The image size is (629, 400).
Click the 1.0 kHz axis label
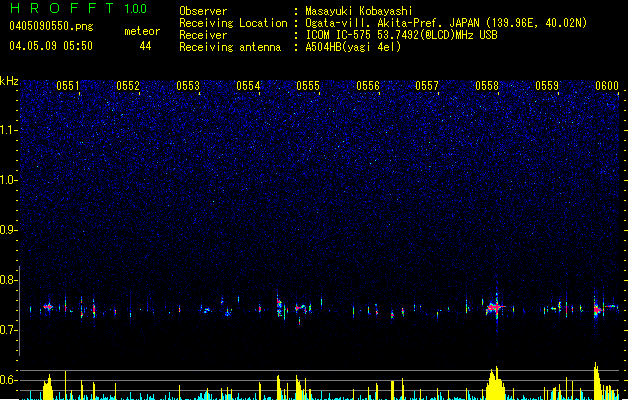8,180
